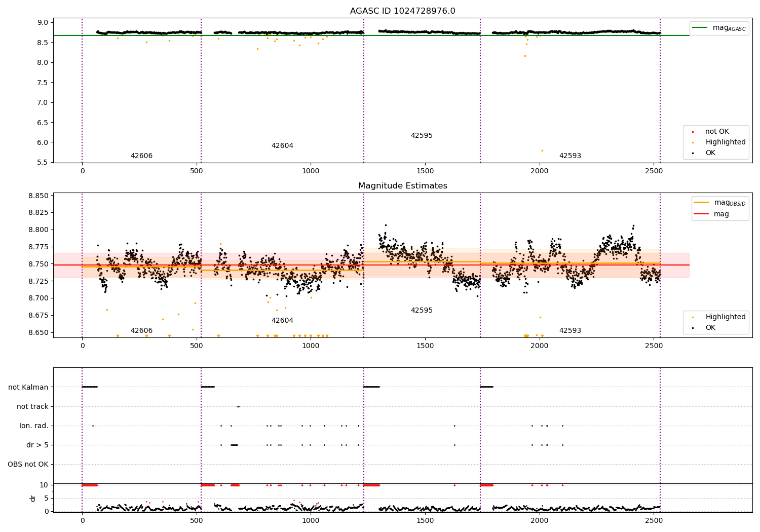Click obsid label 42604 in top plot
This screenshot has width=760, height=532.
tap(282, 146)
